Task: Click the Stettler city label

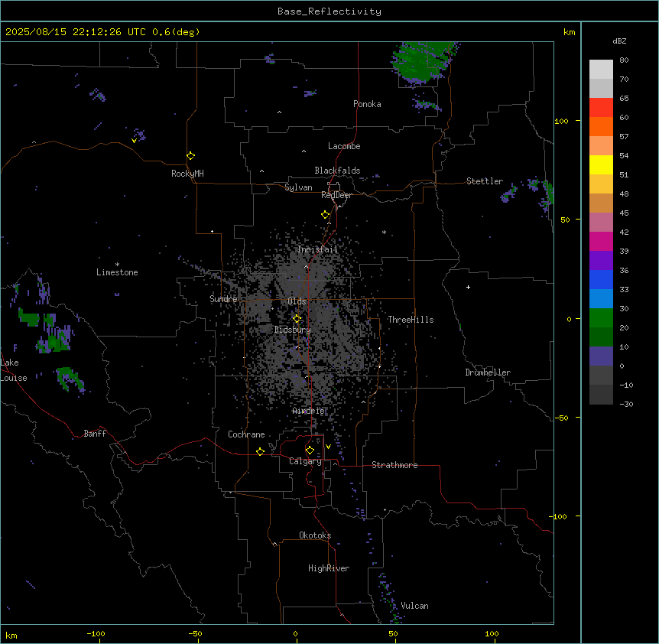Action: [x=485, y=181]
